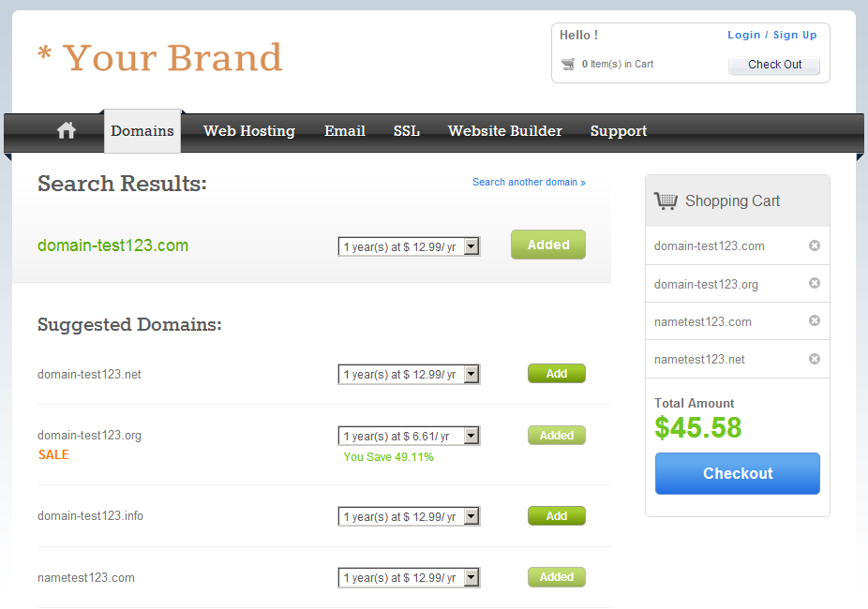Click the Search Results heading
This screenshot has height=609, width=868.
pyautogui.click(x=122, y=184)
